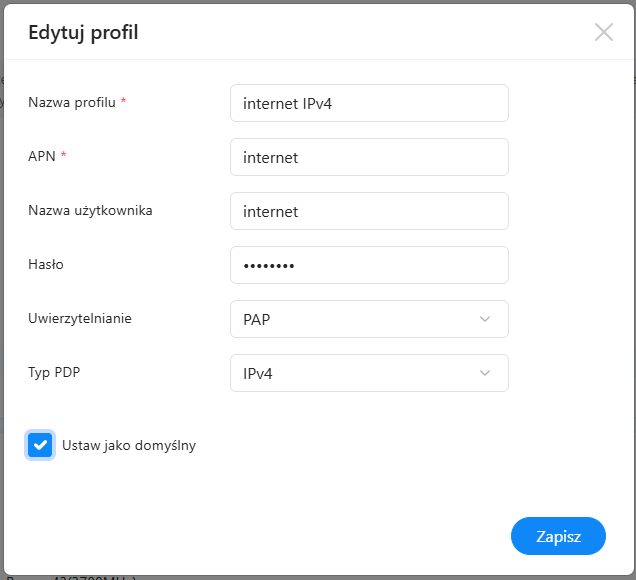Click the APN field label
The height and width of the screenshot is (580, 636).
(42, 156)
